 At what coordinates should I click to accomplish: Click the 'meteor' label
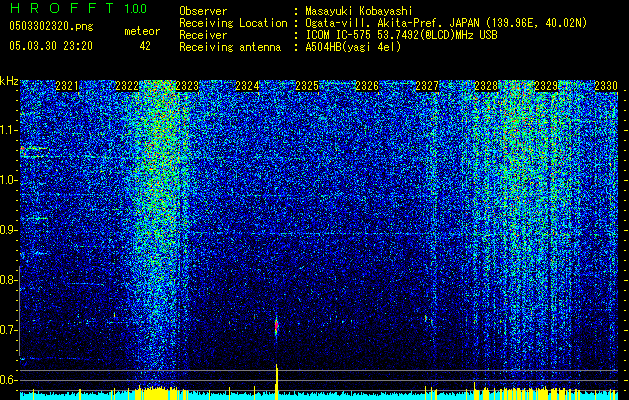pyautogui.click(x=142, y=31)
